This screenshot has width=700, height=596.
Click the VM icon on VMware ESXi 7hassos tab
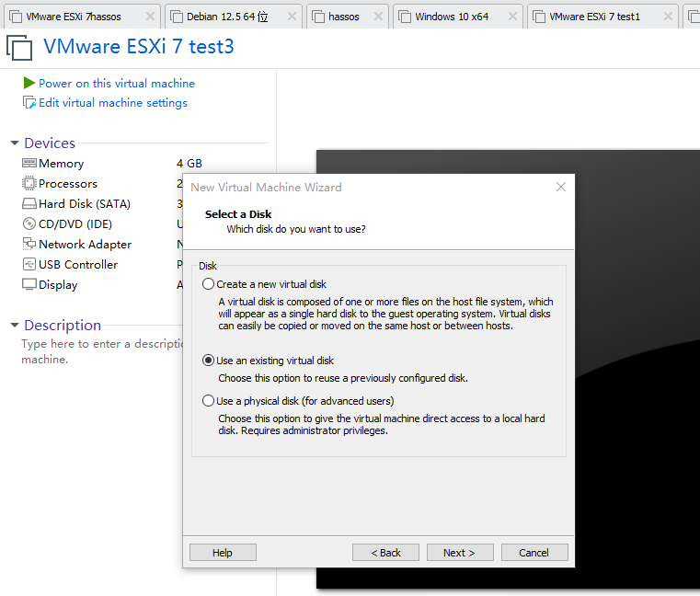point(16,17)
